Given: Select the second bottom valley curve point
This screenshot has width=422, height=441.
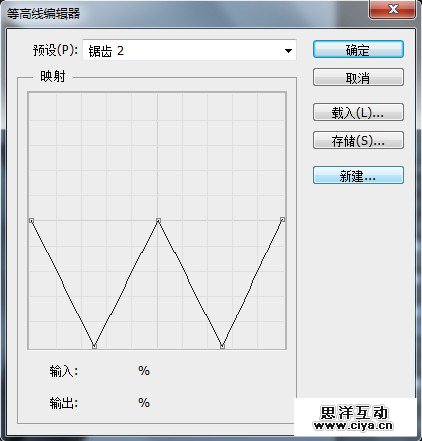Looking at the screenshot, I should click(222, 347).
